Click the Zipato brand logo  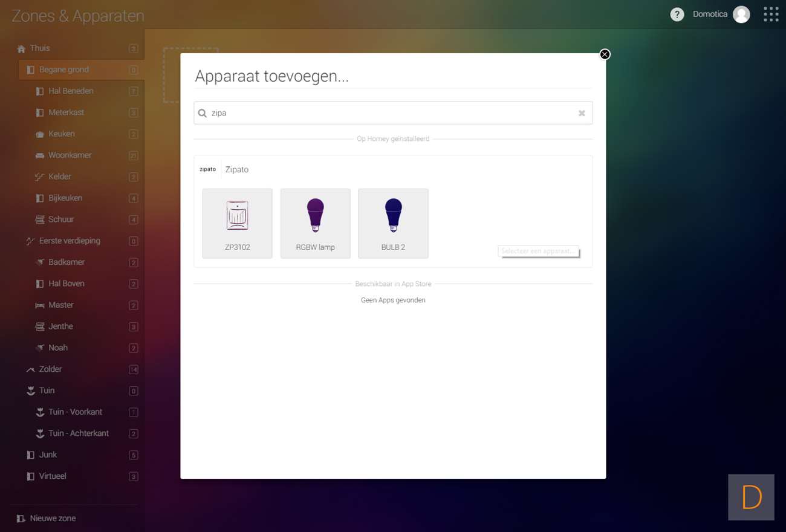(x=207, y=169)
